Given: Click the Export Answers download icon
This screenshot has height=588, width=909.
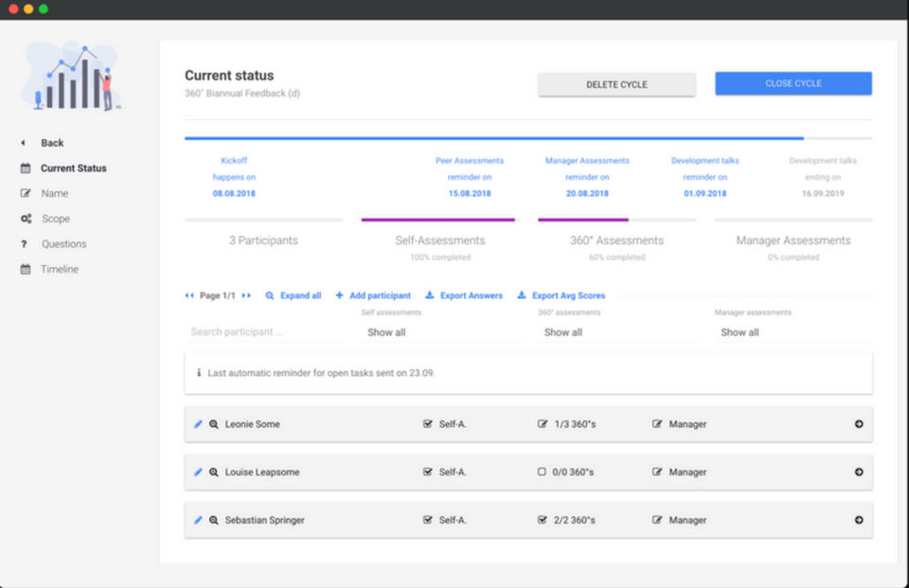Looking at the screenshot, I should coord(430,295).
